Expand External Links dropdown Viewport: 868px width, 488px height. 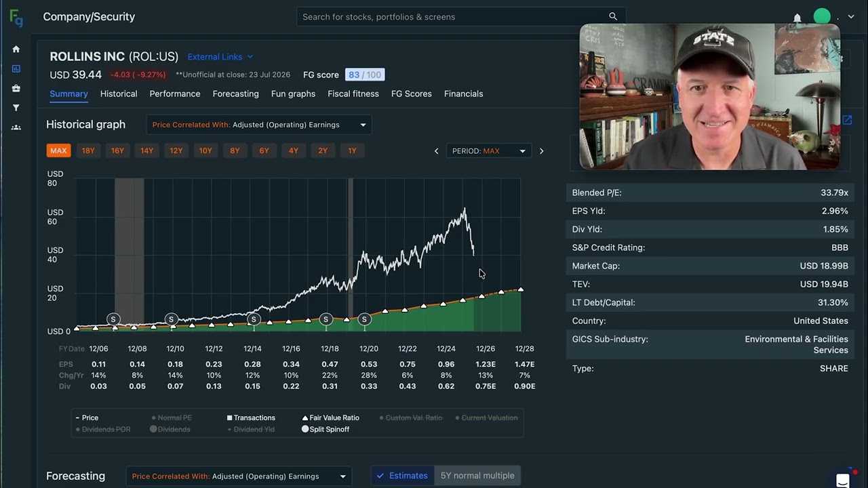(220, 57)
